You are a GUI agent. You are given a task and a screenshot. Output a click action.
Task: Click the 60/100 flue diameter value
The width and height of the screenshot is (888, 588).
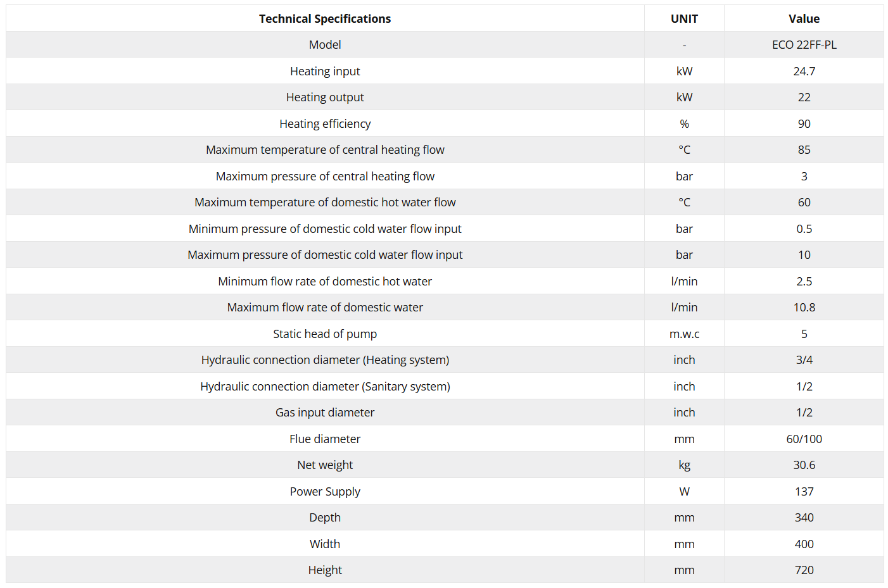tap(804, 439)
